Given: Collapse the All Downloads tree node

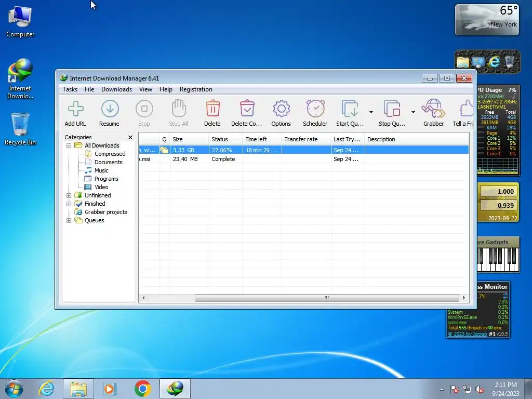Looking at the screenshot, I should 69,145.
